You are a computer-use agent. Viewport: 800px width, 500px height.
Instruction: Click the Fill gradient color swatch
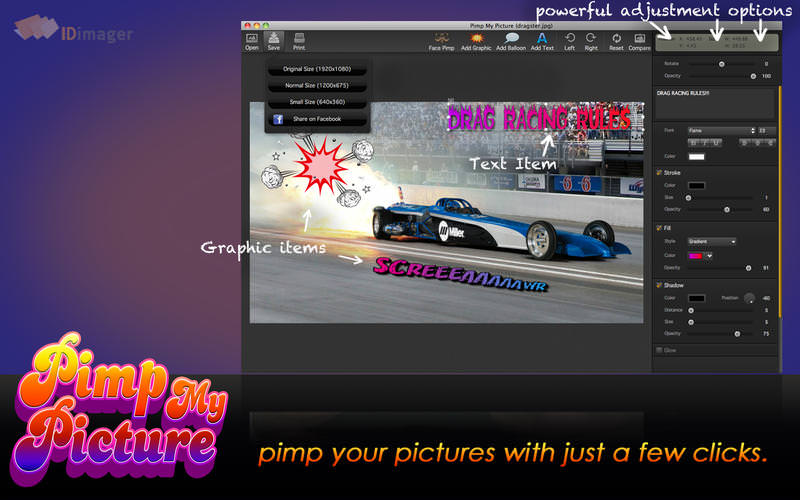[x=696, y=256]
